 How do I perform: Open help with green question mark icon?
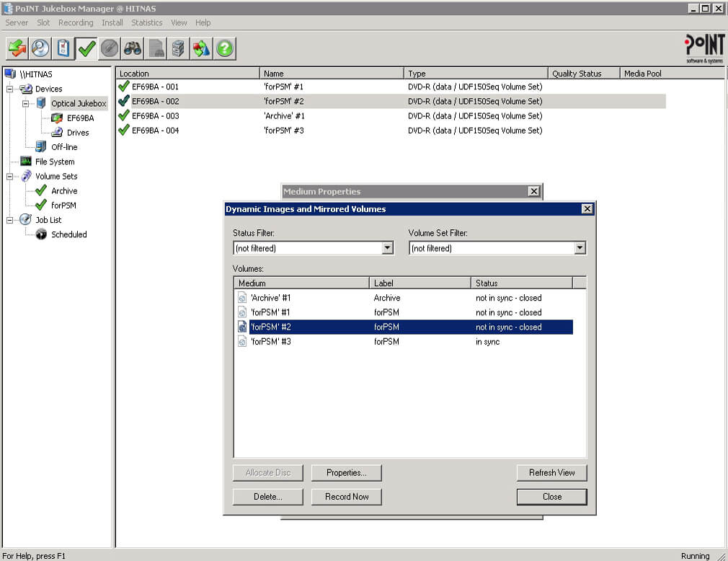tap(225, 48)
